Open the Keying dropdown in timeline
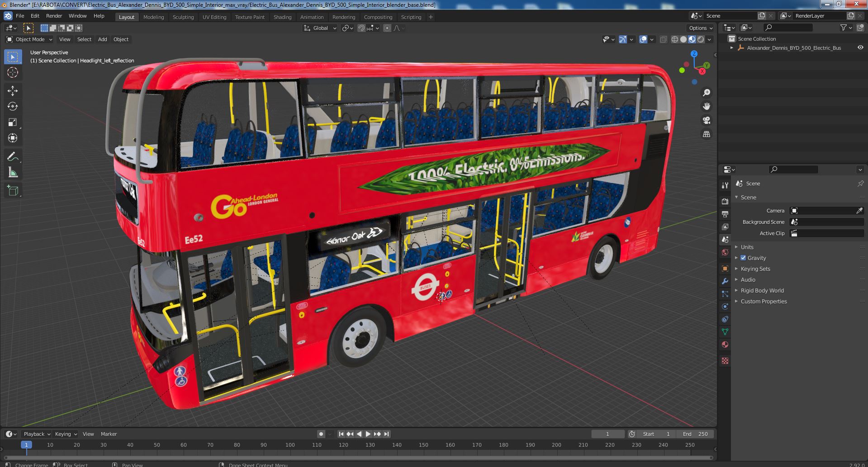 click(66, 434)
